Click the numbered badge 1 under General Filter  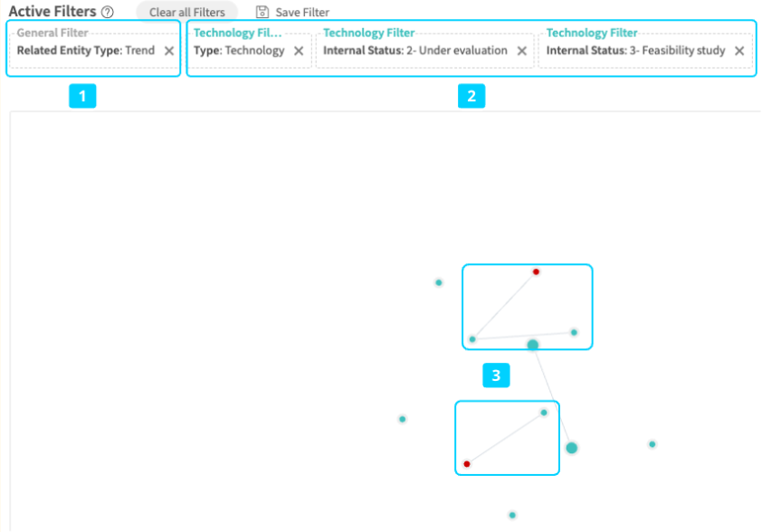[x=82, y=96]
